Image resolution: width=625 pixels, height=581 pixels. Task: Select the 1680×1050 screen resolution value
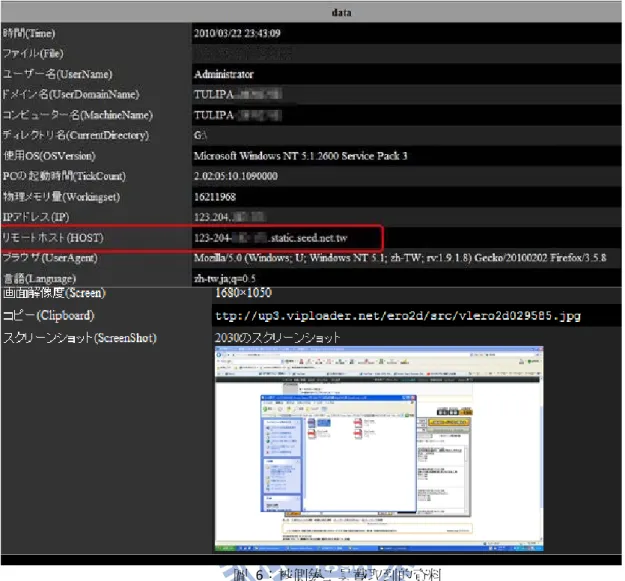(x=244, y=293)
